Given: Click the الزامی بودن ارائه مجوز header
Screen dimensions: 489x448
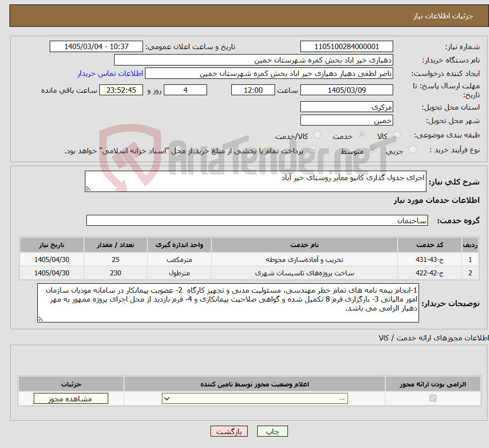Looking at the screenshot, I should tap(433, 384).
